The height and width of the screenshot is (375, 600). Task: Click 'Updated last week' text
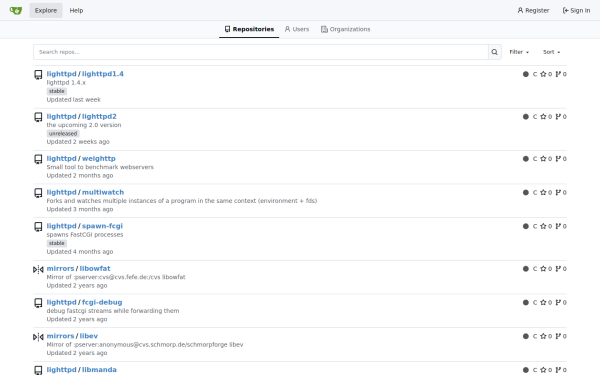coord(73,99)
